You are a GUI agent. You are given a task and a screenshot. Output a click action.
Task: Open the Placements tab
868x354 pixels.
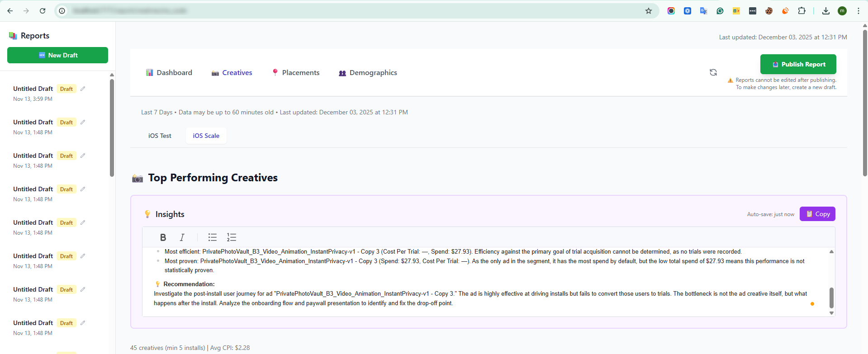click(x=296, y=73)
